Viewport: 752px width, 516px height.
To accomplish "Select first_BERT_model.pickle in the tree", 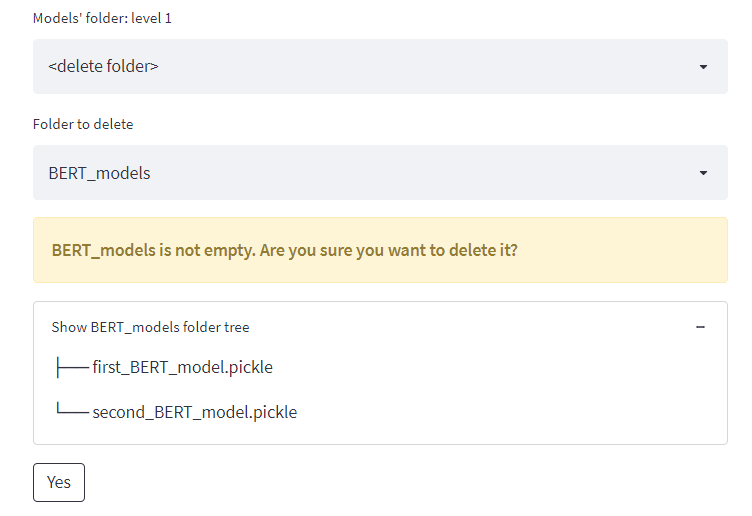I will (x=182, y=367).
